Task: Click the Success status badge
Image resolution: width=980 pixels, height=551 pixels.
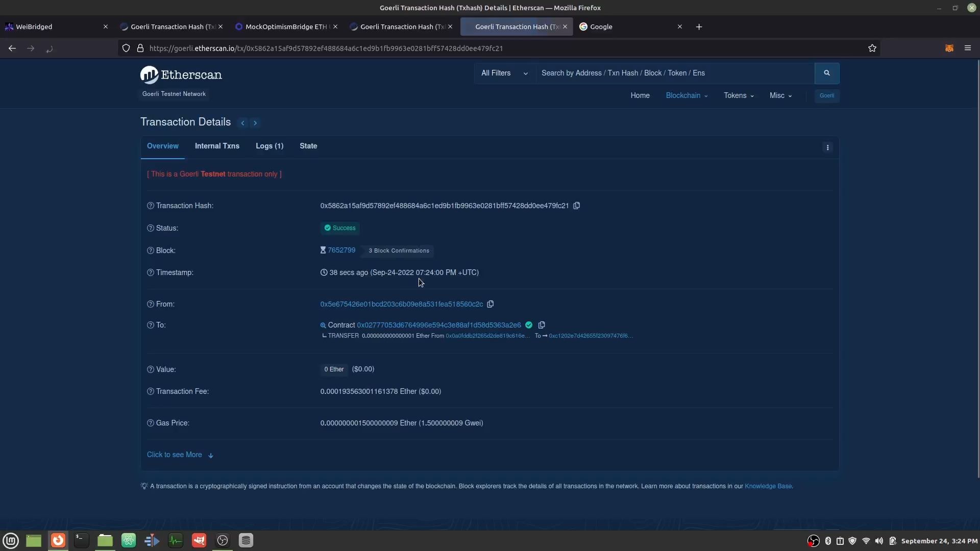Action: (340, 228)
